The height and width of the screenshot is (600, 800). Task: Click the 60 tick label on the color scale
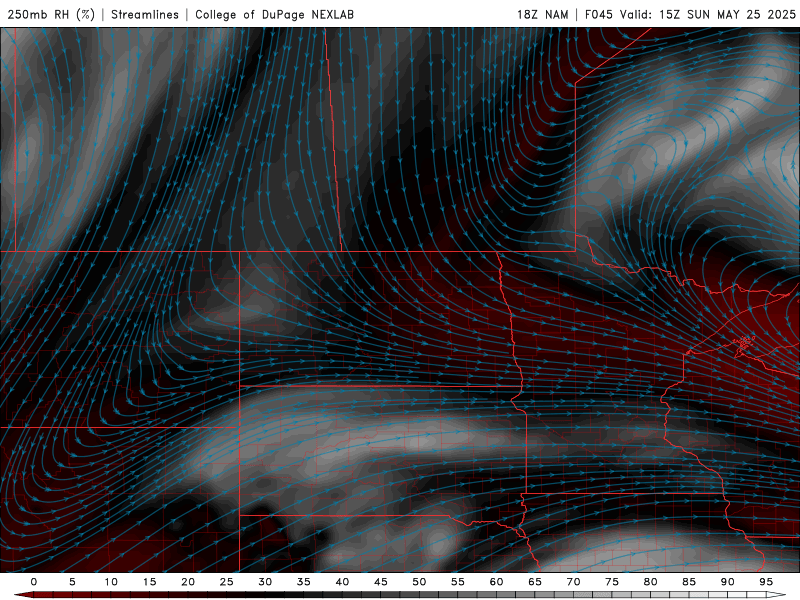pyautogui.click(x=496, y=582)
